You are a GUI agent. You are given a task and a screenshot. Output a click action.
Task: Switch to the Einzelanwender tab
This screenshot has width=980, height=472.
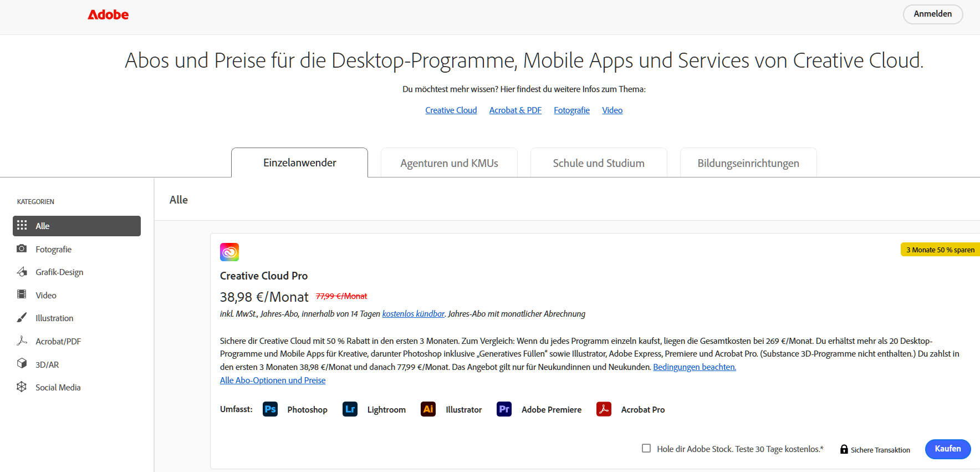[299, 163]
